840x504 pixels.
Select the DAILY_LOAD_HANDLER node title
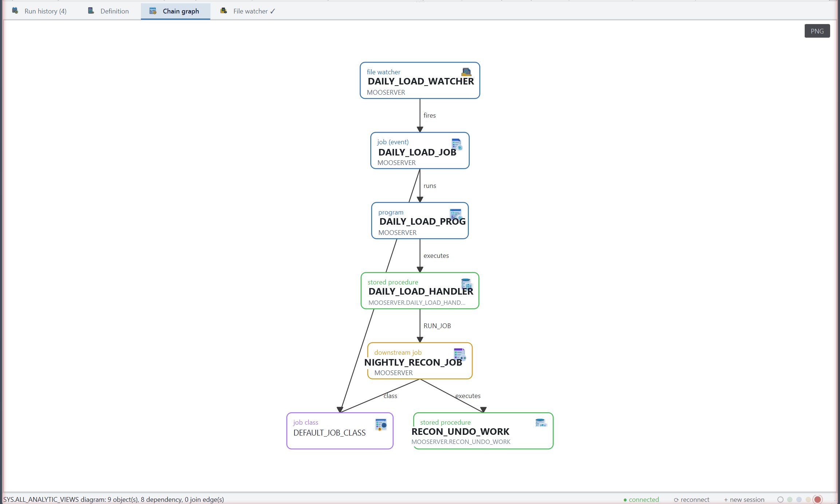click(421, 291)
